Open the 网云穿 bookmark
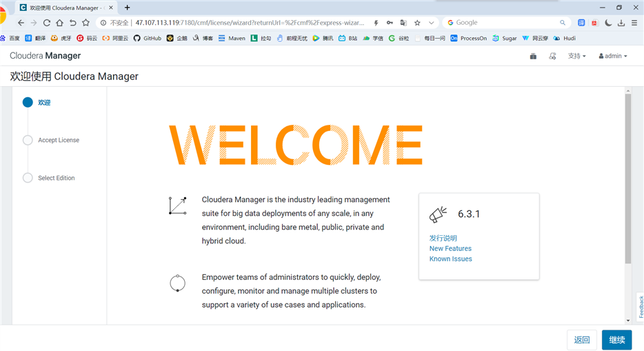644x351 pixels. 535,38
